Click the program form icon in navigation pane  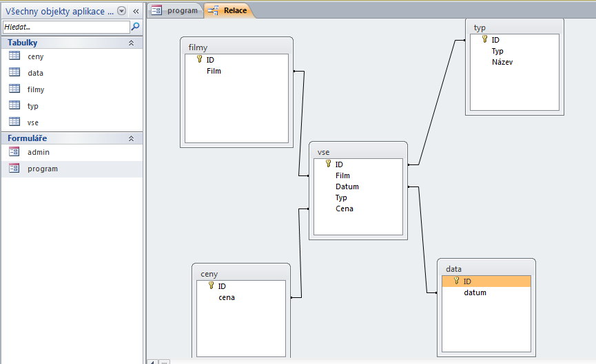point(14,169)
